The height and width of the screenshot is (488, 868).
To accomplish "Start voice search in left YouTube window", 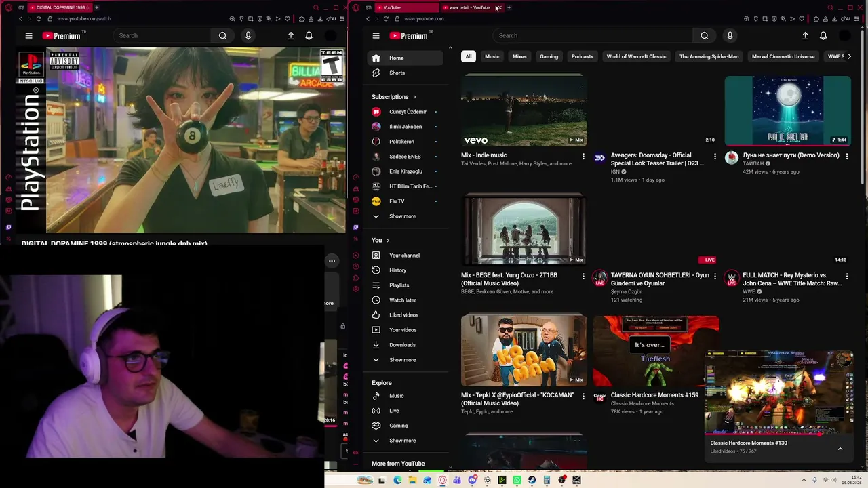I will coord(248,36).
